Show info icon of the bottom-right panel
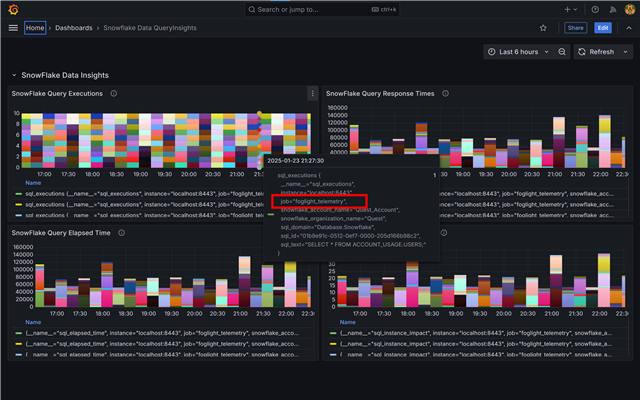Screen dimensions: 640x400 click(444, 233)
